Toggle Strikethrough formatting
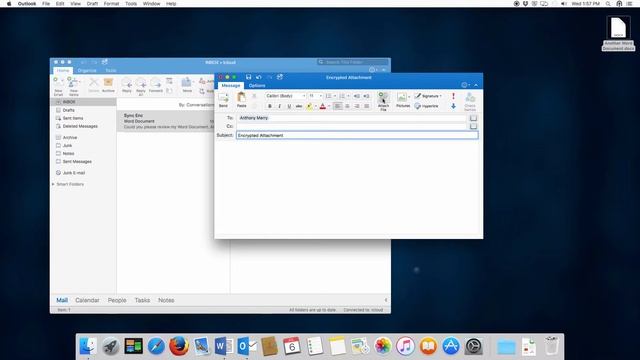Image resolution: width=640 pixels, height=360 pixels. tap(299, 106)
